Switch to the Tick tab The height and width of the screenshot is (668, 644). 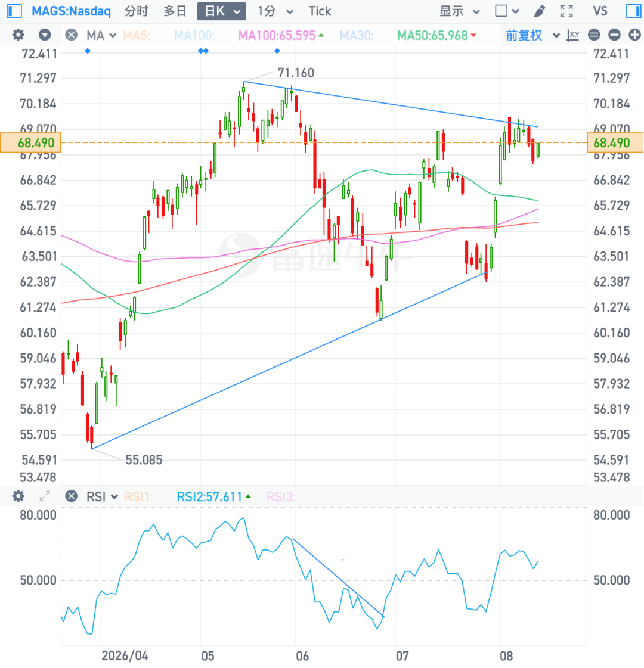(320, 11)
